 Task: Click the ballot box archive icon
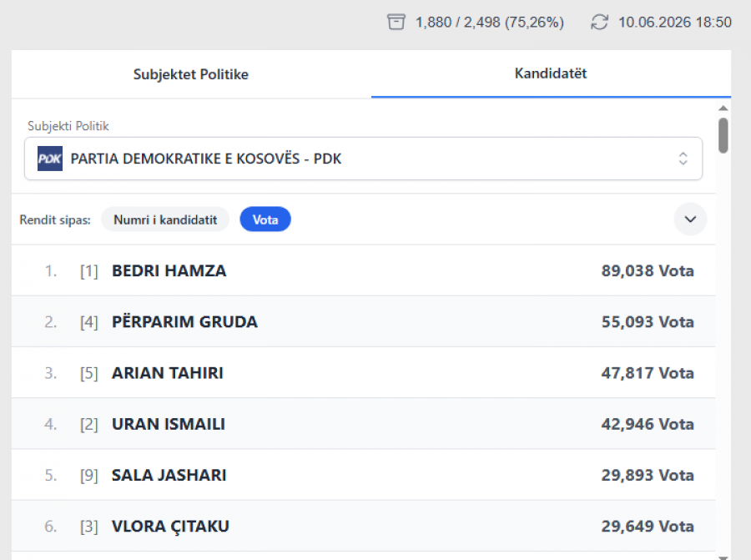[396, 22]
